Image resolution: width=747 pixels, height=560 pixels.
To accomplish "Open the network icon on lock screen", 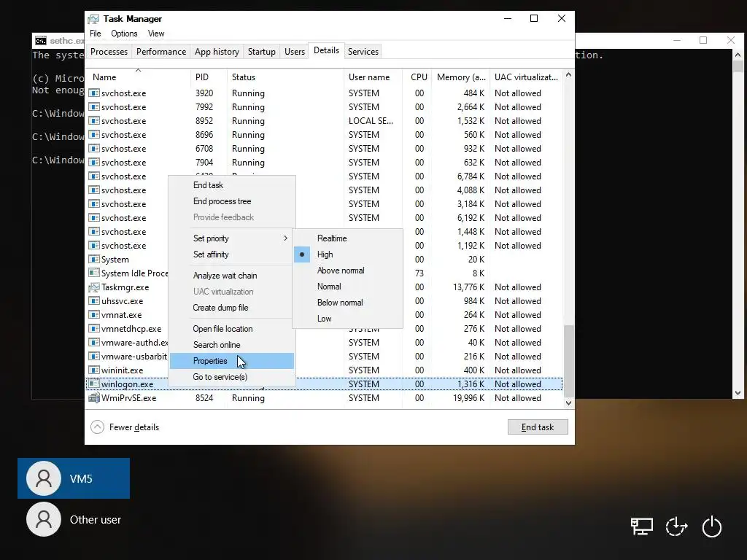I will (x=642, y=526).
